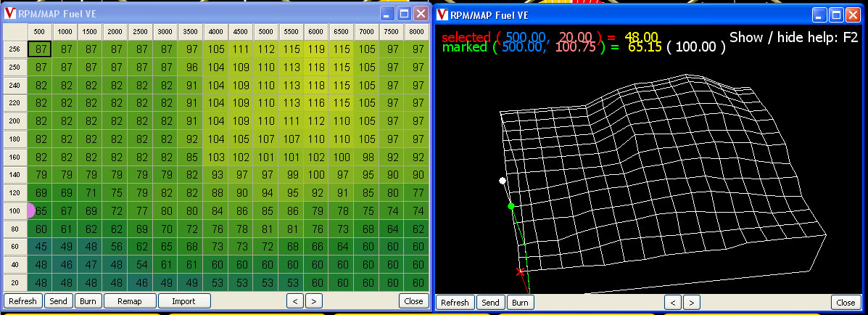The width and height of the screenshot is (868, 315).
Task: Maximize the 3D graph window
Action: pyautogui.click(x=837, y=14)
